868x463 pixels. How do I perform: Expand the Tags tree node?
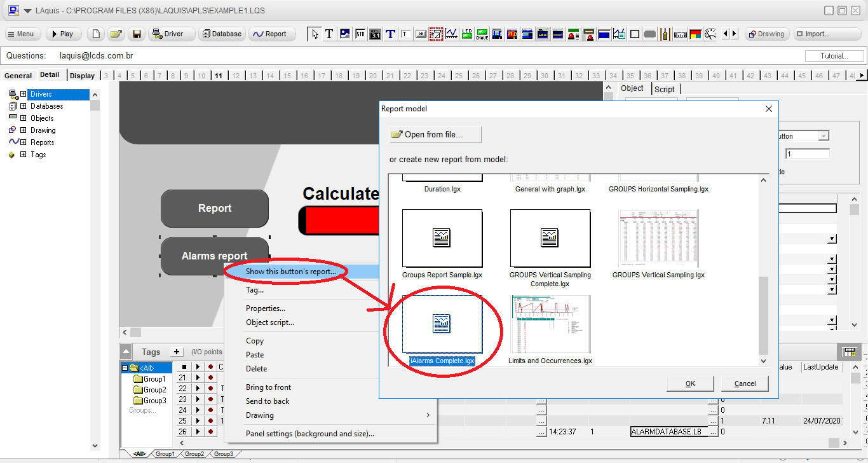24,155
